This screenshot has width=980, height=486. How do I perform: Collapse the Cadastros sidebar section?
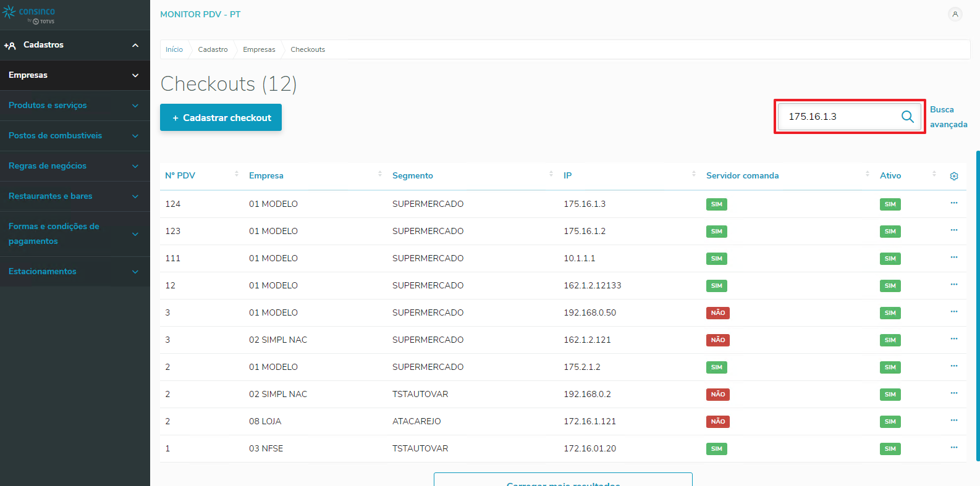tap(75, 45)
